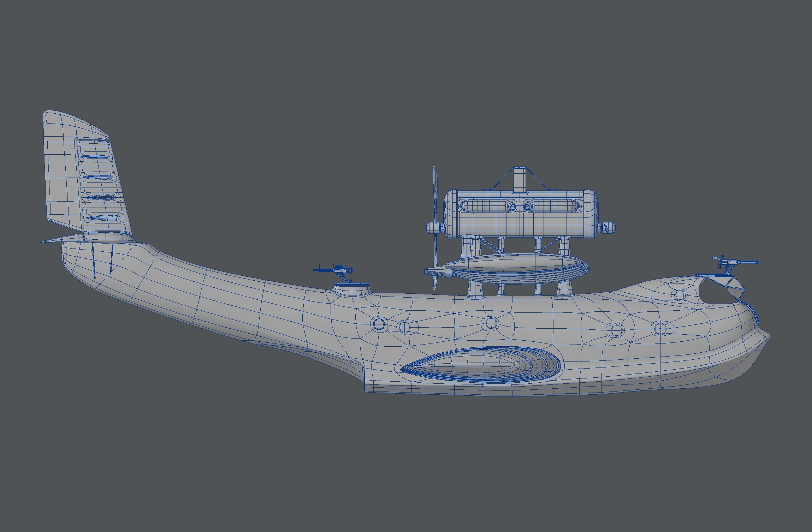Select the middle porthole below the engine
This screenshot has height=532, width=812.
click(490, 322)
